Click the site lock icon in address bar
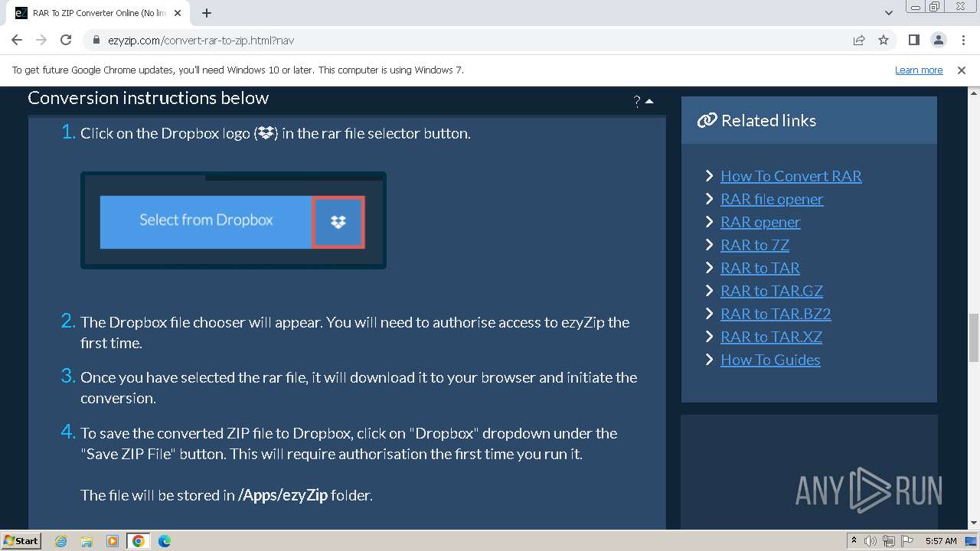Screen dimensions: 980x551 [x=96, y=41]
